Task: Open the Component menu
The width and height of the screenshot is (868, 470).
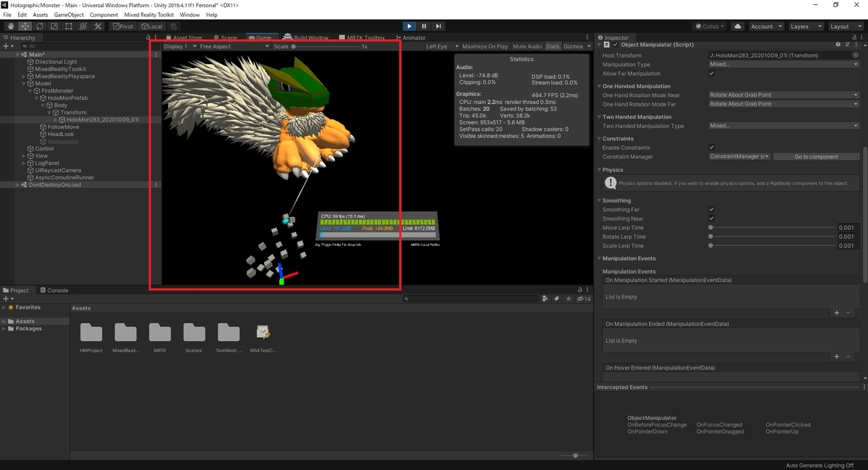Action: (104, 14)
